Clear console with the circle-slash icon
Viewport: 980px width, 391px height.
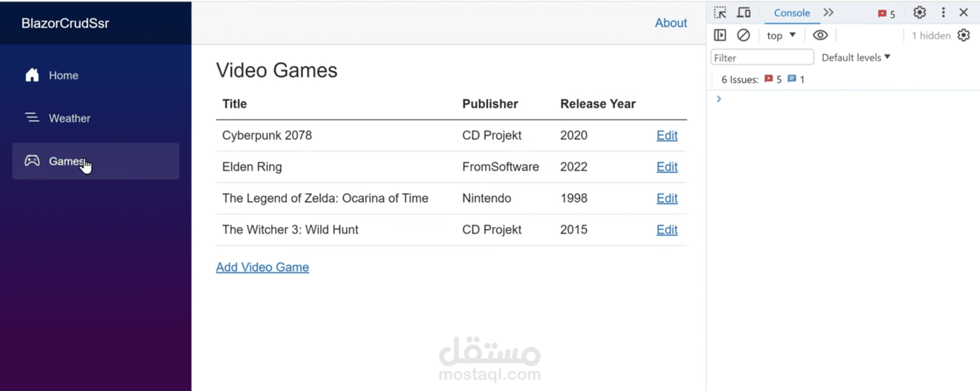(x=744, y=35)
